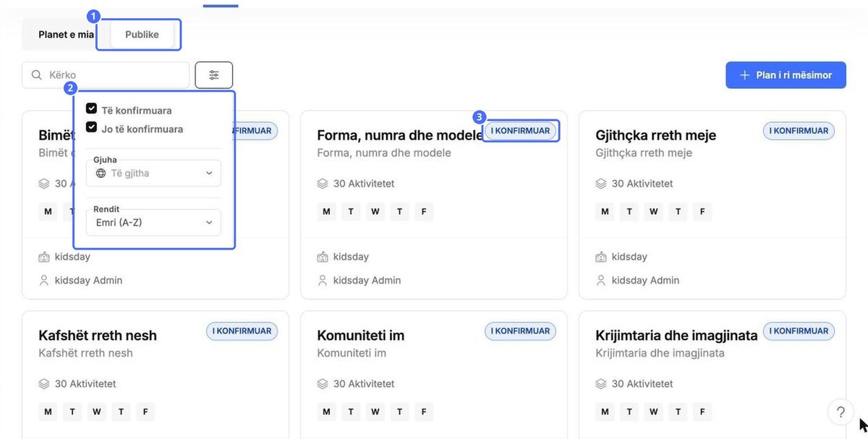Viewport: 868px width, 439px height.
Task: Click kidsday Admin on Forma, numra dhe modele
Action: (367, 280)
